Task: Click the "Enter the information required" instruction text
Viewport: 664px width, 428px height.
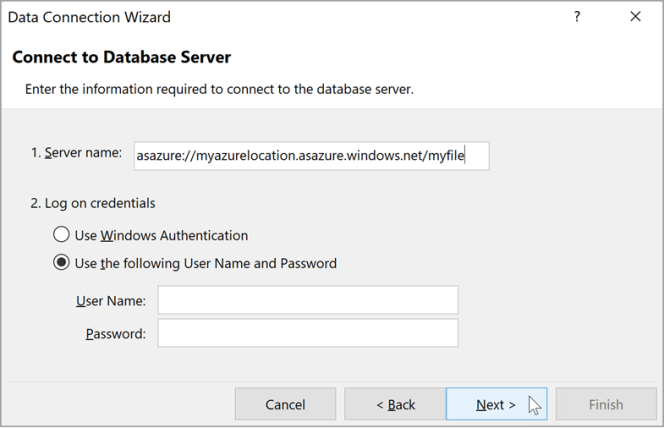Action: pos(219,89)
